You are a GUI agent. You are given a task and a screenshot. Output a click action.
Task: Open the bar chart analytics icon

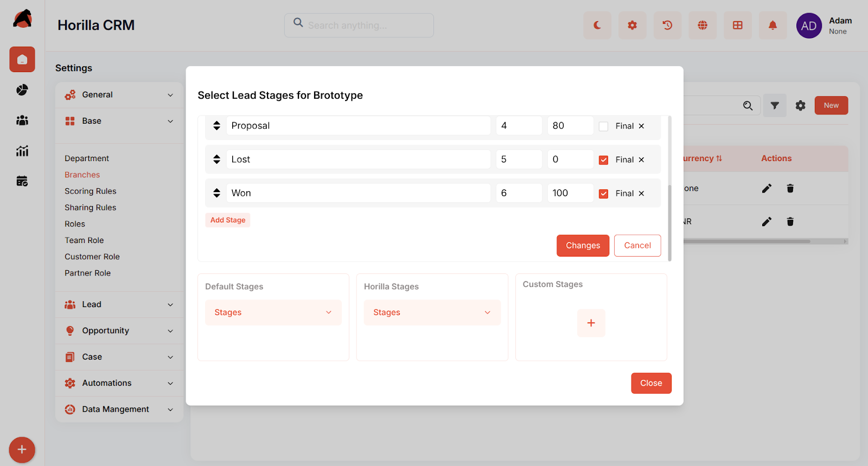pos(22,151)
